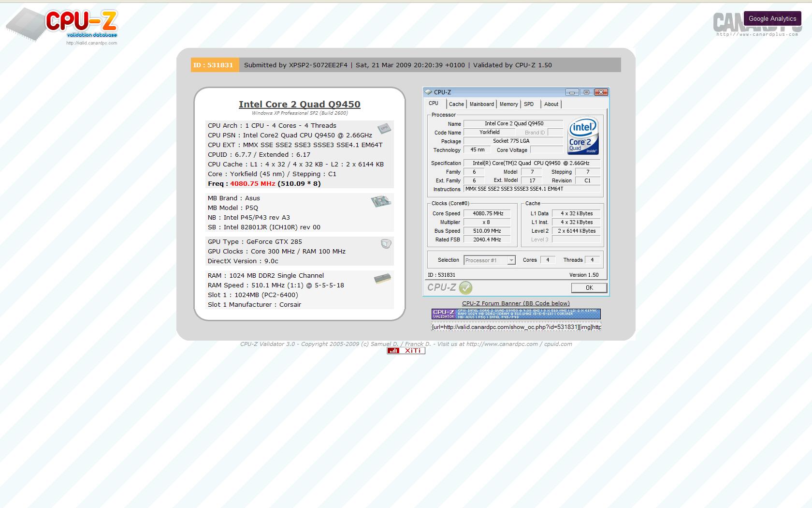Click the Name field Intel Core 2 Quad Q9450
This screenshot has width=812, height=508.
pos(513,124)
